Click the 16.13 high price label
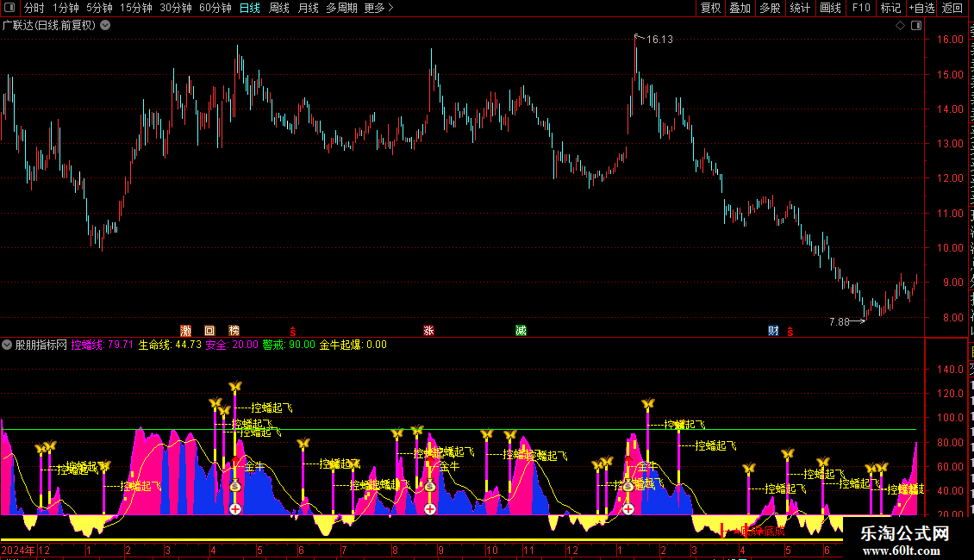The height and width of the screenshot is (560, 974). [659, 39]
